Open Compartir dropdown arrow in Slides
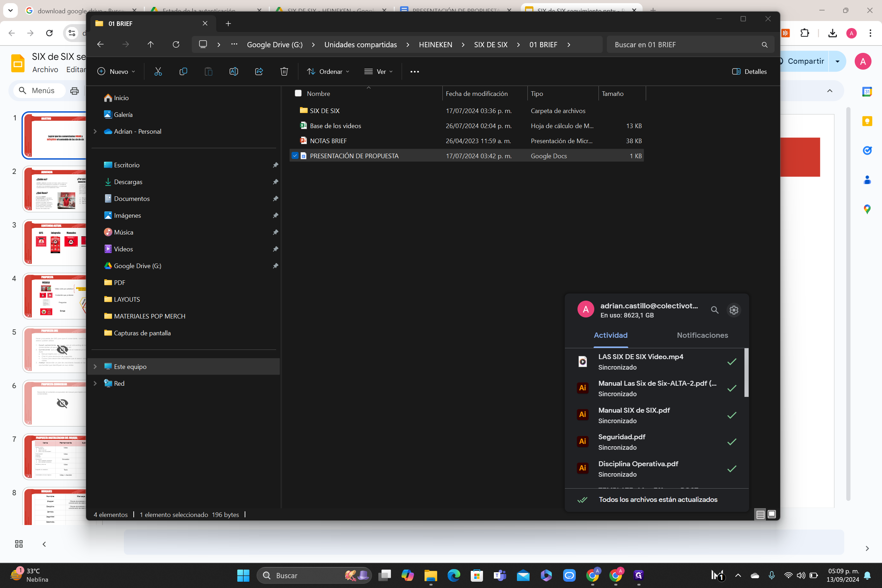Screen dimensions: 882x588 click(x=837, y=61)
